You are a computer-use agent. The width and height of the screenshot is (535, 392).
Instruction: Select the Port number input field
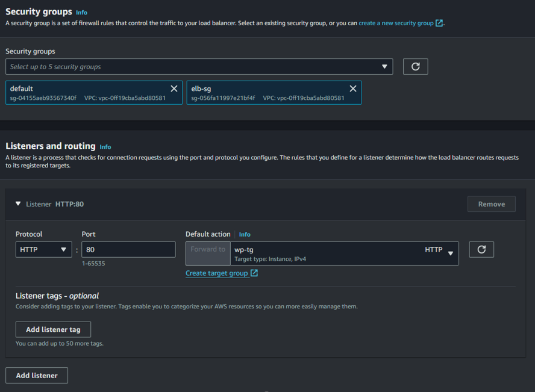coord(128,249)
